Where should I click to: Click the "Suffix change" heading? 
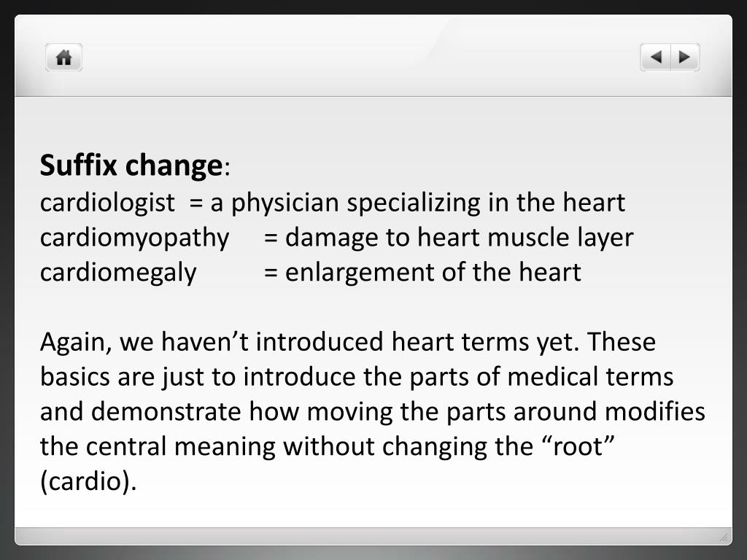tap(131, 166)
